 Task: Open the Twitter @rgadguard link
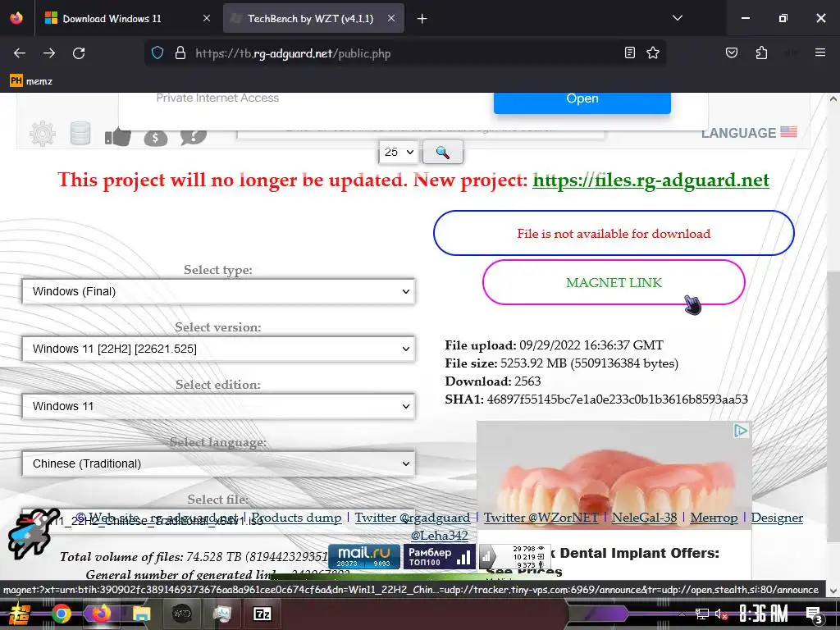pyautogui.click(x=412, y=518)
